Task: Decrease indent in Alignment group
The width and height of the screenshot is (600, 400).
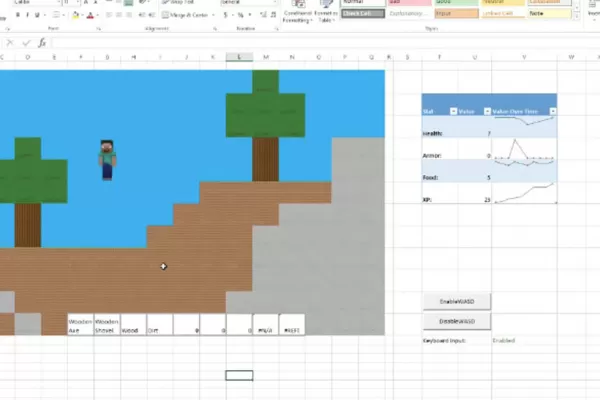Action: tap(142, 15)
